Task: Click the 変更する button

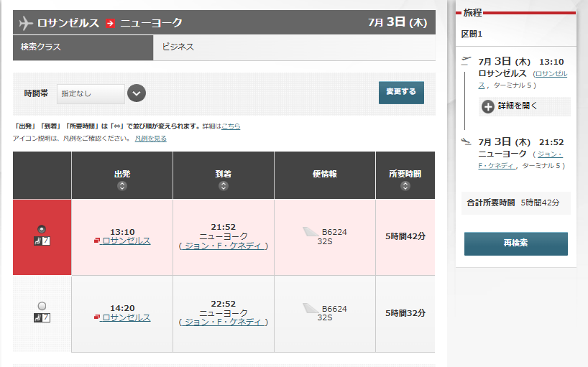Action: click(401, 92)
